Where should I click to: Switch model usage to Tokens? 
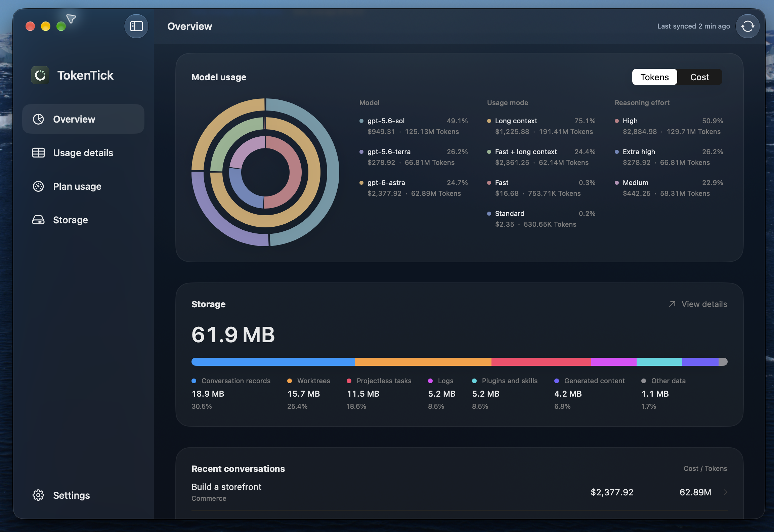[x=654, y=77]
